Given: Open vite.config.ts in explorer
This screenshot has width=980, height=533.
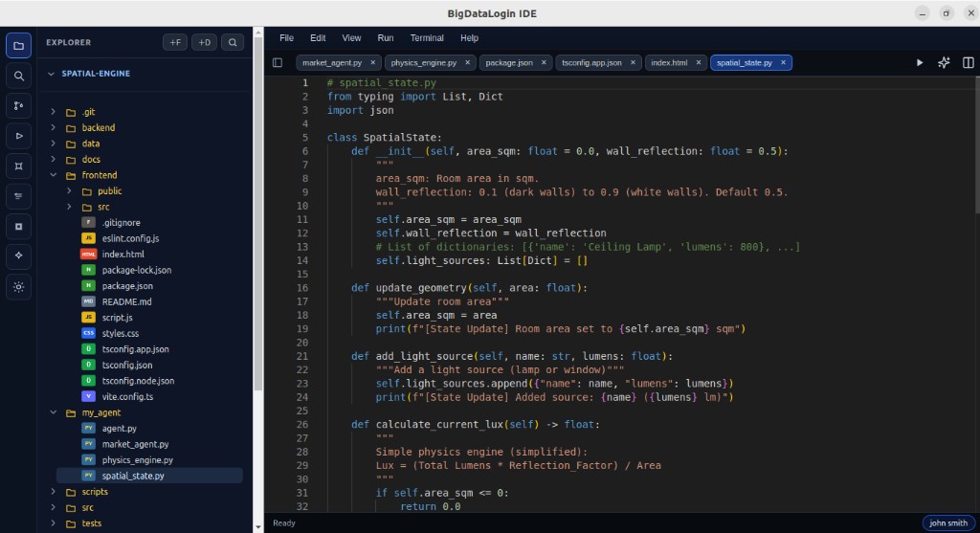Looking at the screenshot, I should [x=127, y=397].
